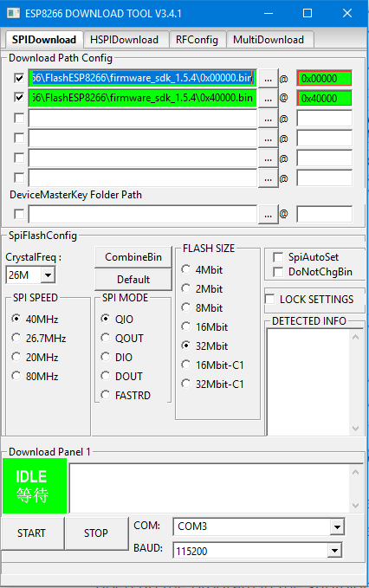Click the 0x00000.bin file path field
Screen dimensions: 369x588
coord(143,78)
